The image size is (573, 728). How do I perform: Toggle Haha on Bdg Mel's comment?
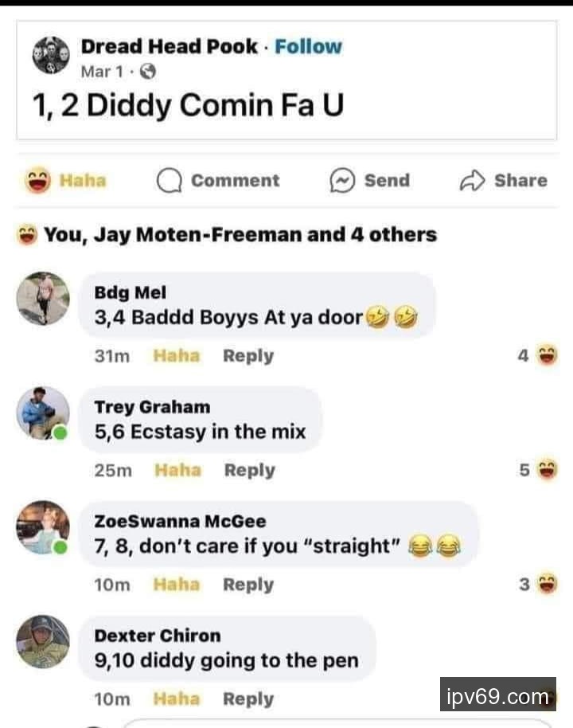pyautogui.click(x=177, y=356)
